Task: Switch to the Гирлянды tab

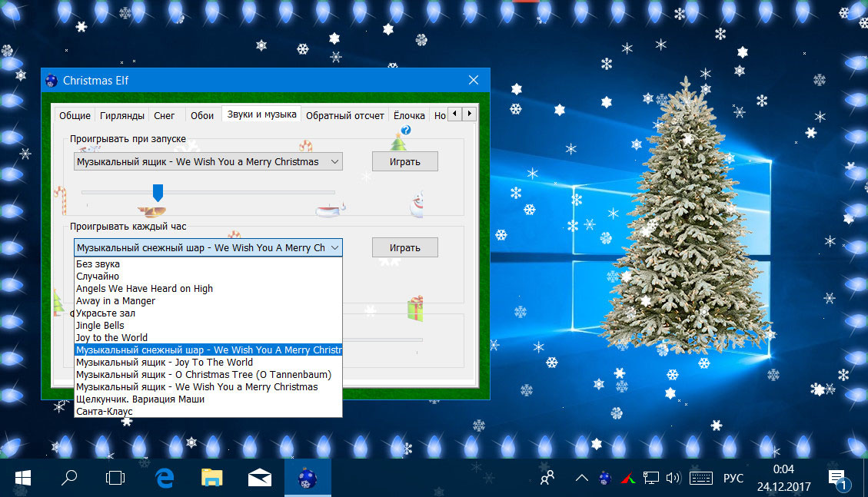Action: (121, 115)
